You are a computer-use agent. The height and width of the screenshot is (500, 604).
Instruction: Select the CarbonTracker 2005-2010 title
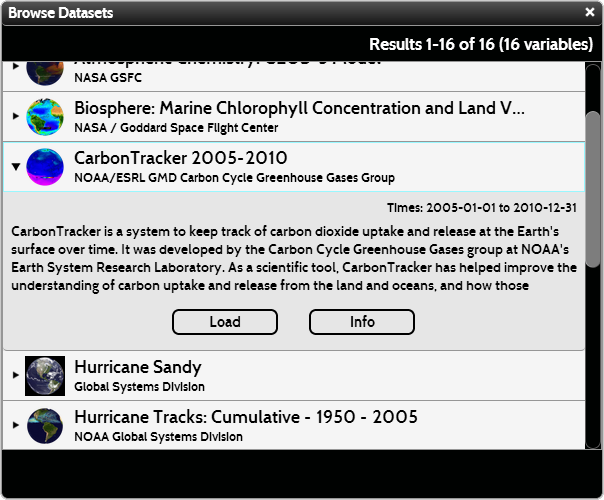pyautogui.click(x=181, y=158)
